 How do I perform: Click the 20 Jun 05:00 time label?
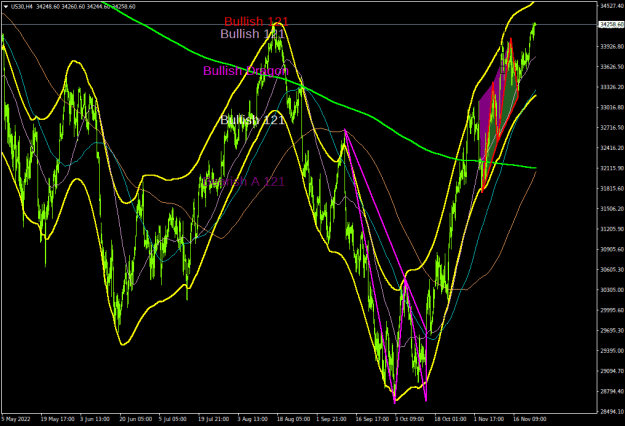pos(136,419)
